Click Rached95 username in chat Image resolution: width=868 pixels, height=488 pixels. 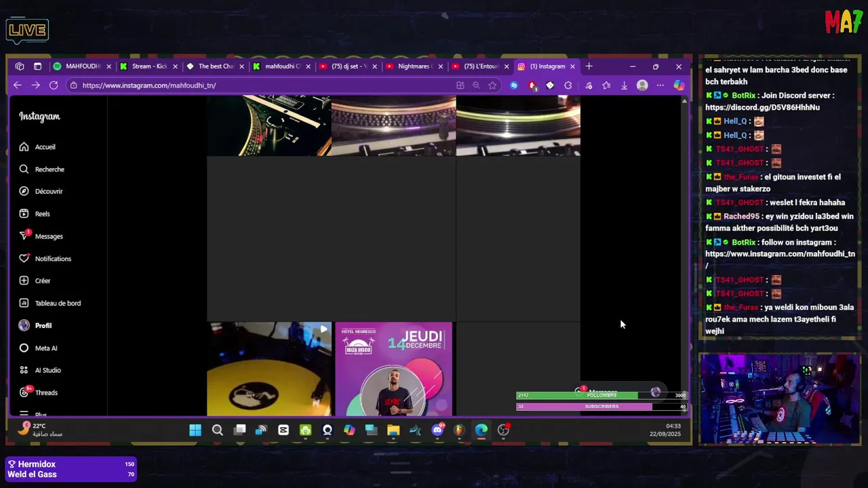741,216
